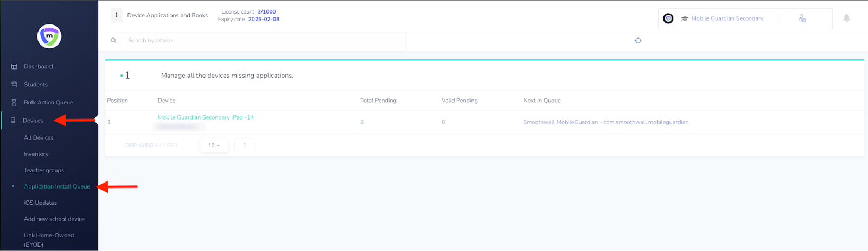The width and height of the screenshot is (868, 251).
Task: Click Next In Queue column header
Action: click(x=542, y=101)
